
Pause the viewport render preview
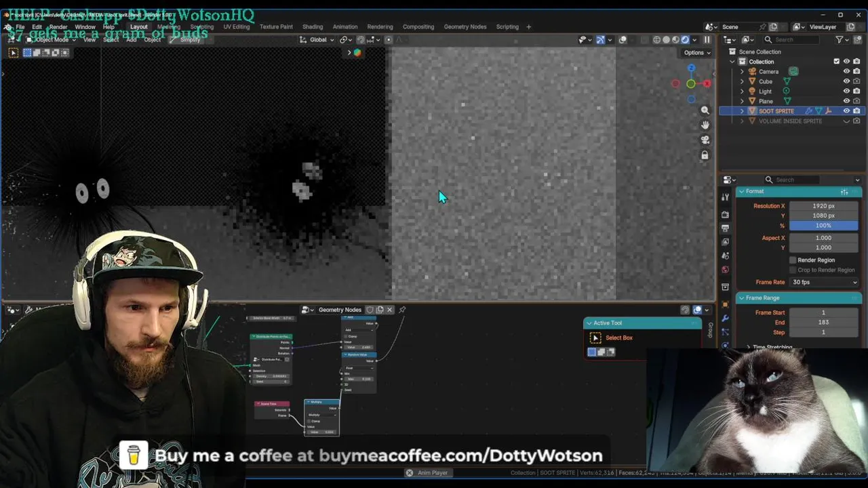point(707,39)
